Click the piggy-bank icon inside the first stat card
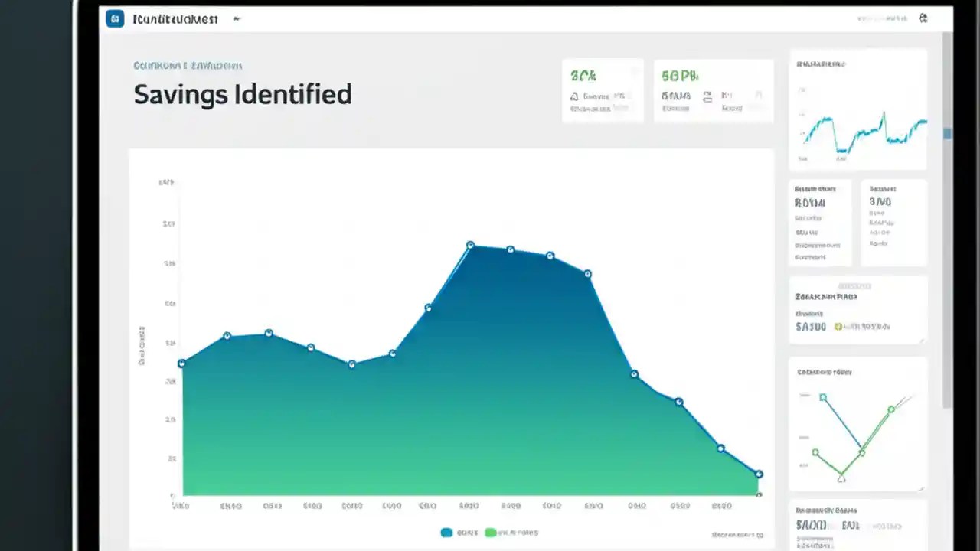 [x=573, y=96]
